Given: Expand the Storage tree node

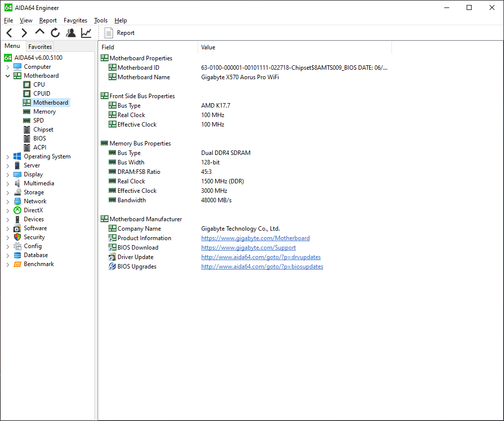Looking at the screenshot, I should point(7,193).
